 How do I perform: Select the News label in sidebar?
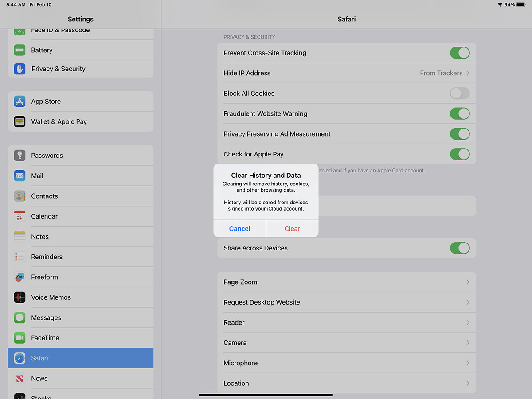point(39,379)
